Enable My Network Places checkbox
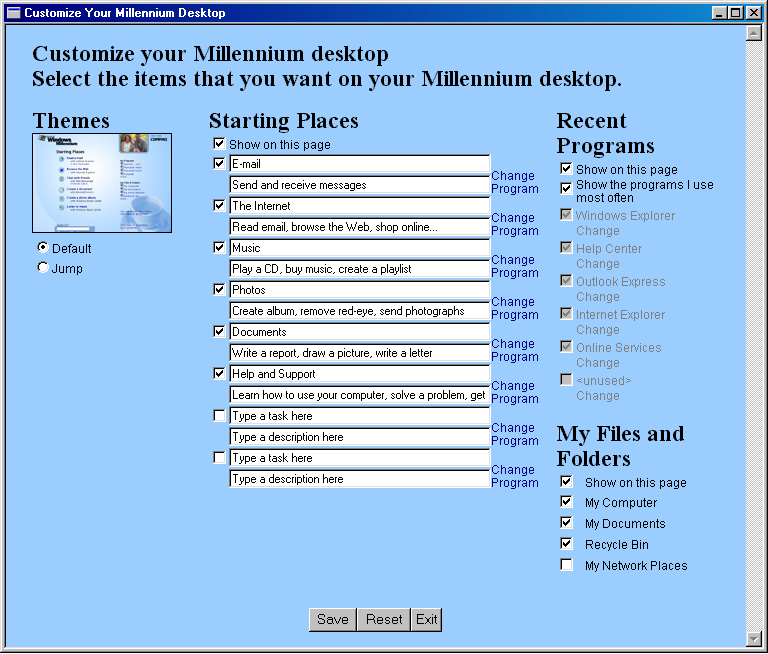This screenshot has width=768, height=654. click(x=566, y=565)
